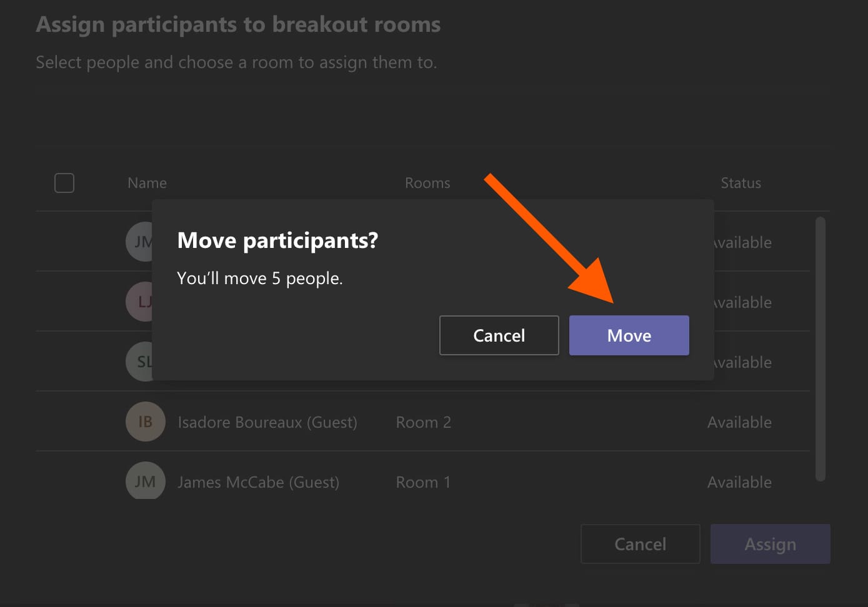This screenshot has width=868, height=607.
Task: Open Room 1 assignment for James McCabe
Action: click(423, 482)
